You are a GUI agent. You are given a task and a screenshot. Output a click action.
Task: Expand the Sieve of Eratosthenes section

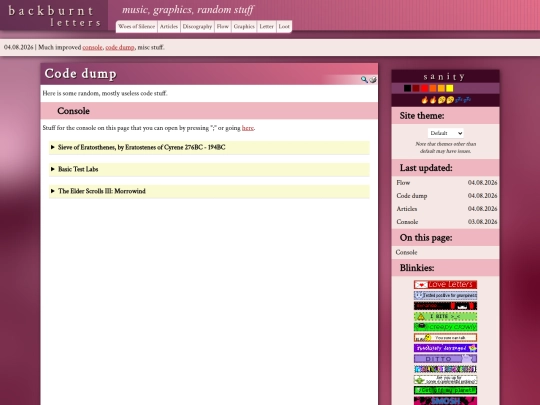209,147
